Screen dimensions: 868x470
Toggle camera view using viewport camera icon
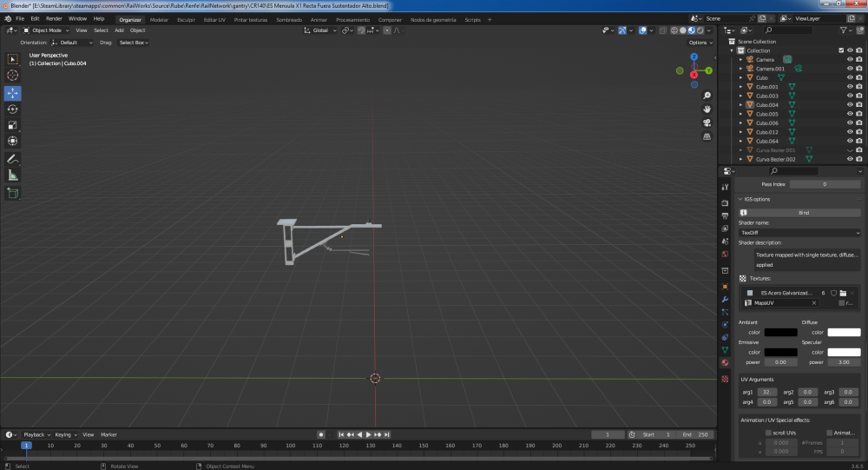pos(707,122)
